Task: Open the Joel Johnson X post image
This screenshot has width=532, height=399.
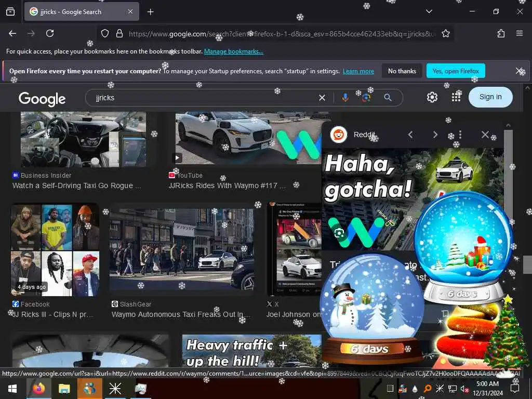Action: [x=295, y=249]
